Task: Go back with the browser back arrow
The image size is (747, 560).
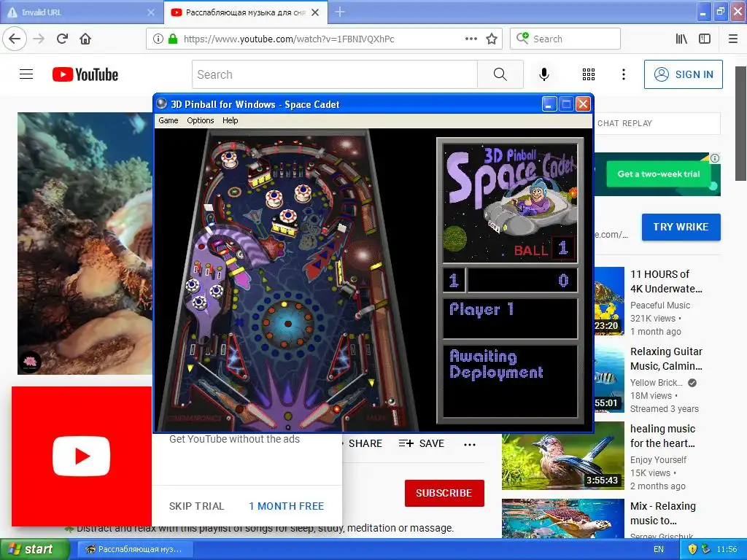Action: pos(15,39)
